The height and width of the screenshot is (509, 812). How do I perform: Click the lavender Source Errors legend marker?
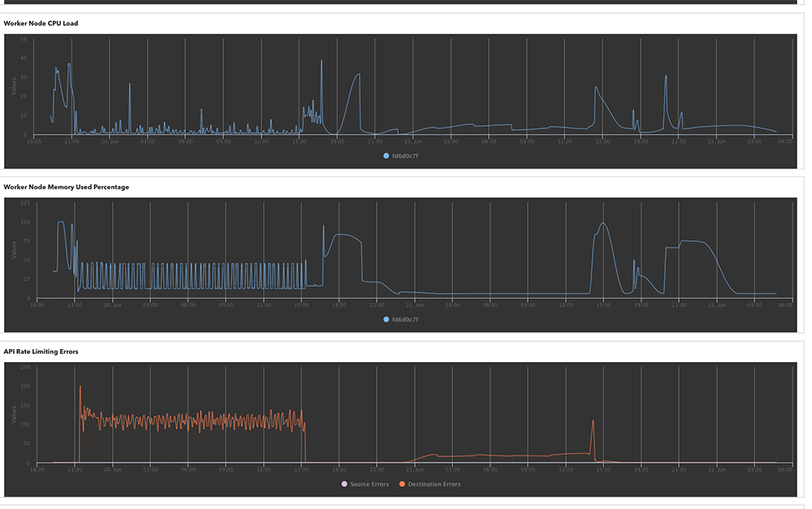pos(343,485)
